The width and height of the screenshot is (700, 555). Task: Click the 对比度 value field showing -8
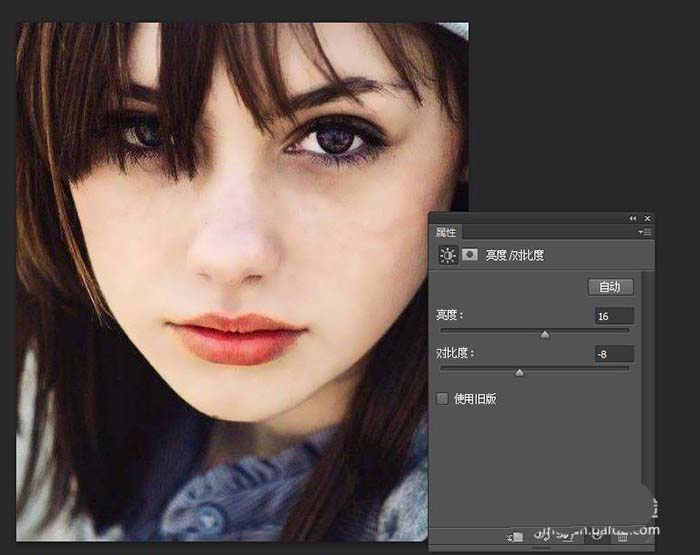[x=613, y=354]
